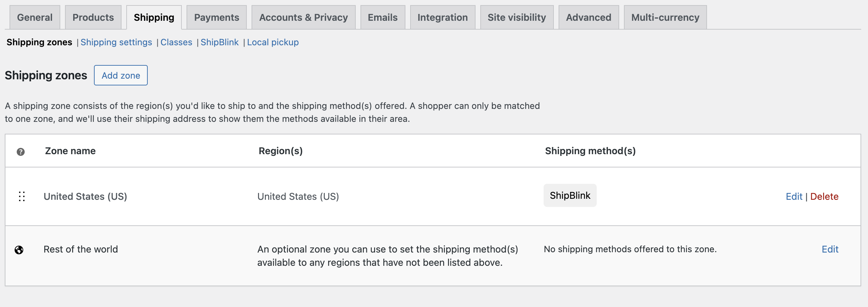Click the Add zone button
868x307 pixels.
[121, 75]
